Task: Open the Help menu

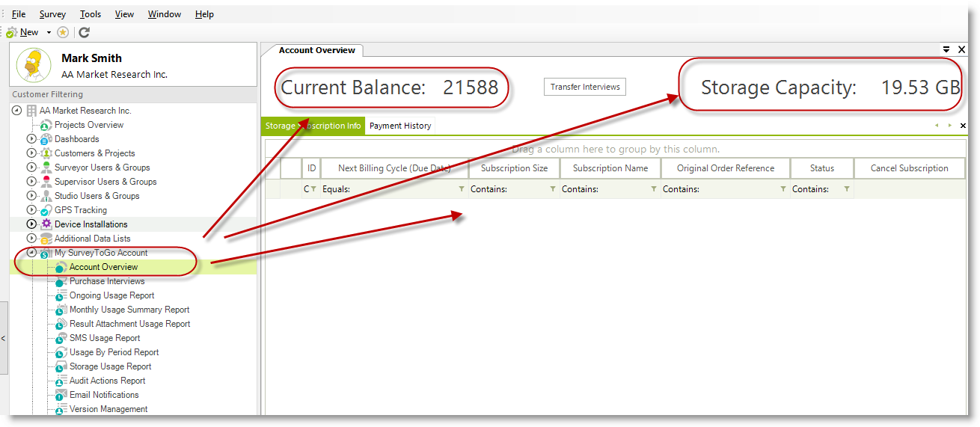Action: pos(204,14)
